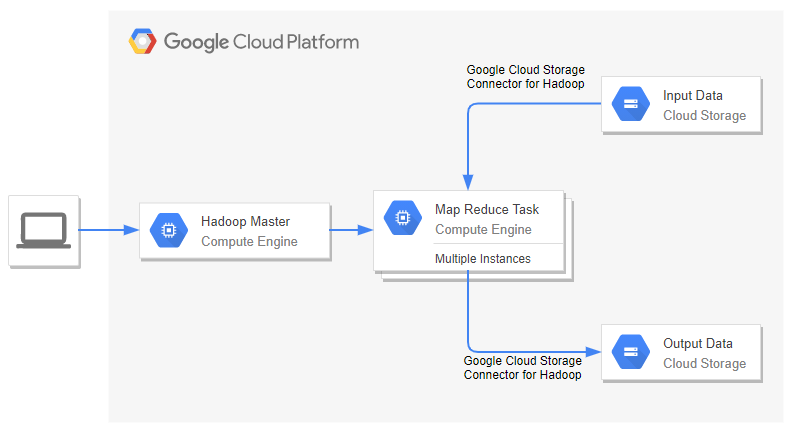Click the 'Map Reduce Task' label

pos(487,209)
